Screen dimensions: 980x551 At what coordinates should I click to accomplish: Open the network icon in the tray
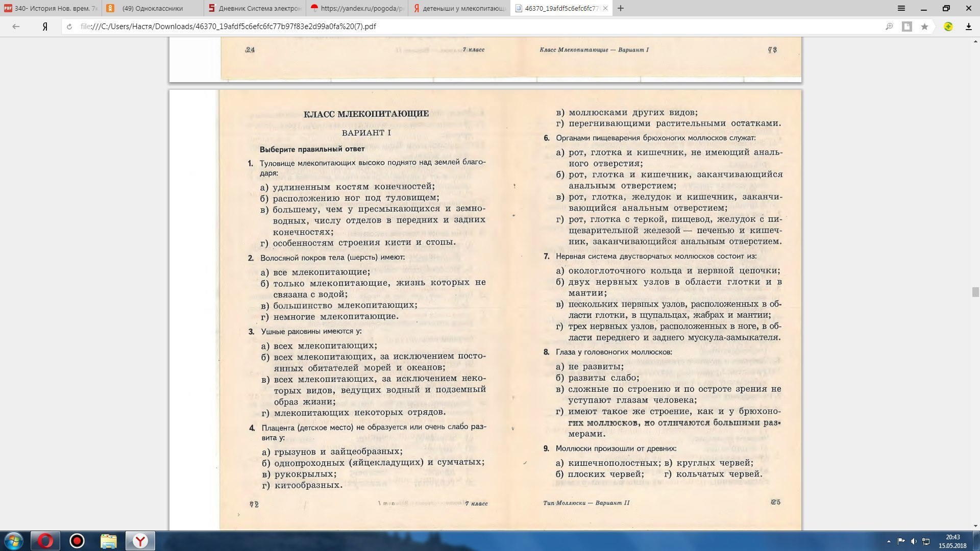[x=926, y=541]
